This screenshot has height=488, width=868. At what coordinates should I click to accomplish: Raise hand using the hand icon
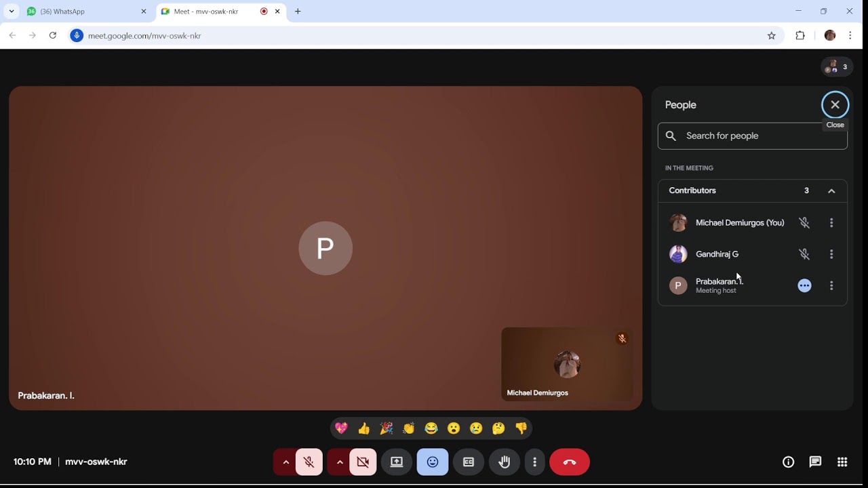[505, 462]
